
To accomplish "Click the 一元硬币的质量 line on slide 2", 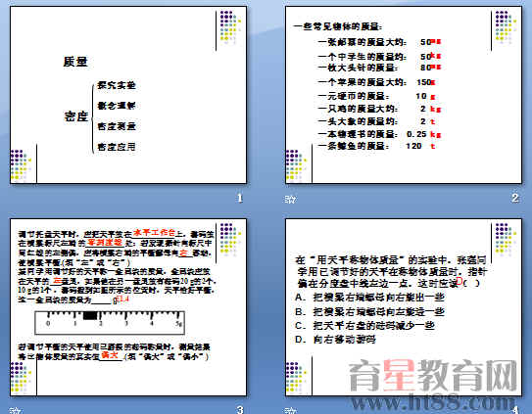I will [x=376, y=96].
